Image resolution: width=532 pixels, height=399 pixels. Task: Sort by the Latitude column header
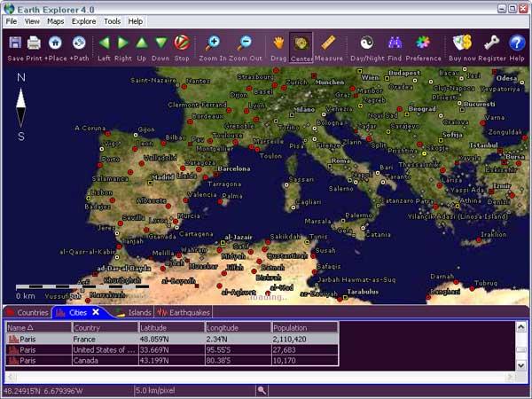coord(172,328)
